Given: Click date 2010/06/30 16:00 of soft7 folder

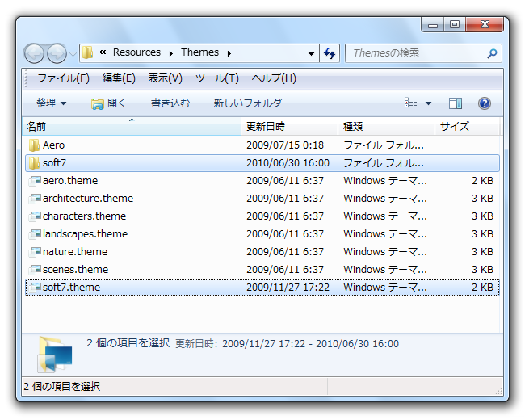Looking at the screenshot, I should coord(288,163).
